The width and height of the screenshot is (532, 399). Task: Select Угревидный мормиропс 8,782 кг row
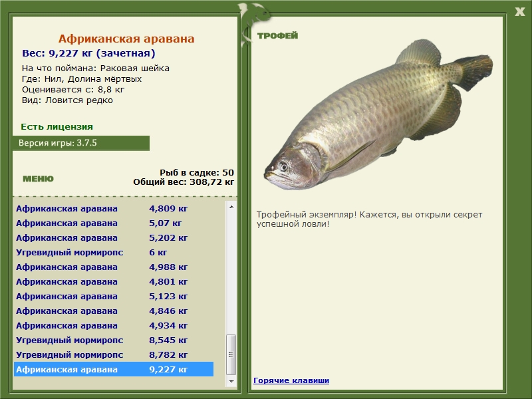pos(114,354)
